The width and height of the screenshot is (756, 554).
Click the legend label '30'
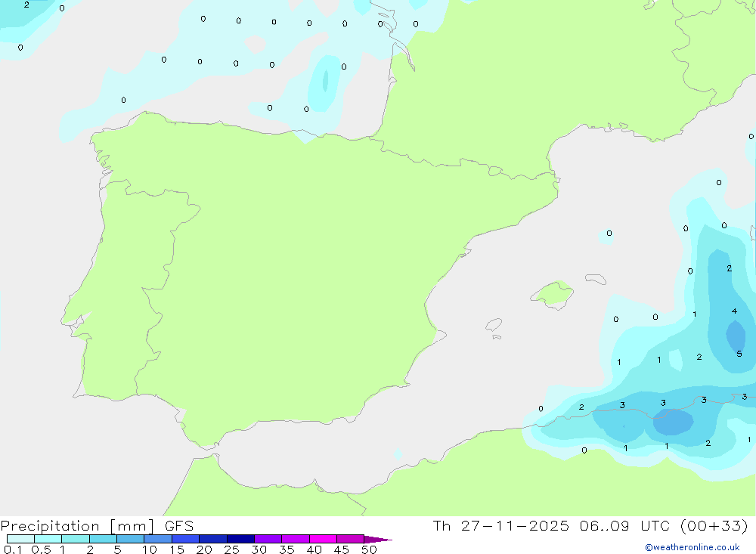pos(259,549)
